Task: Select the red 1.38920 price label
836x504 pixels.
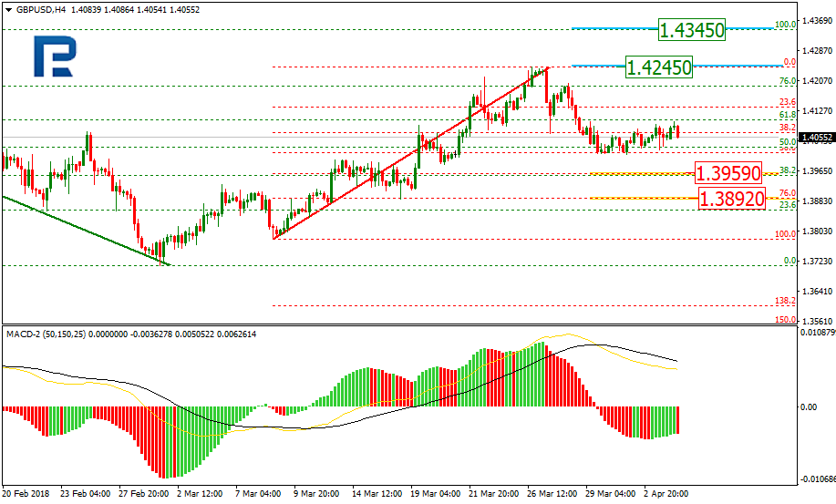Action: click(x=730, y=198)
